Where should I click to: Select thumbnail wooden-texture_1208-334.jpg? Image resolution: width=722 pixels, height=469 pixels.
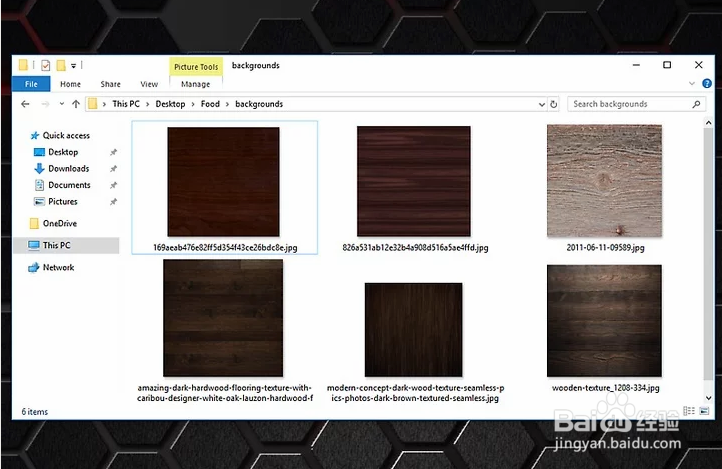point(605,321)
